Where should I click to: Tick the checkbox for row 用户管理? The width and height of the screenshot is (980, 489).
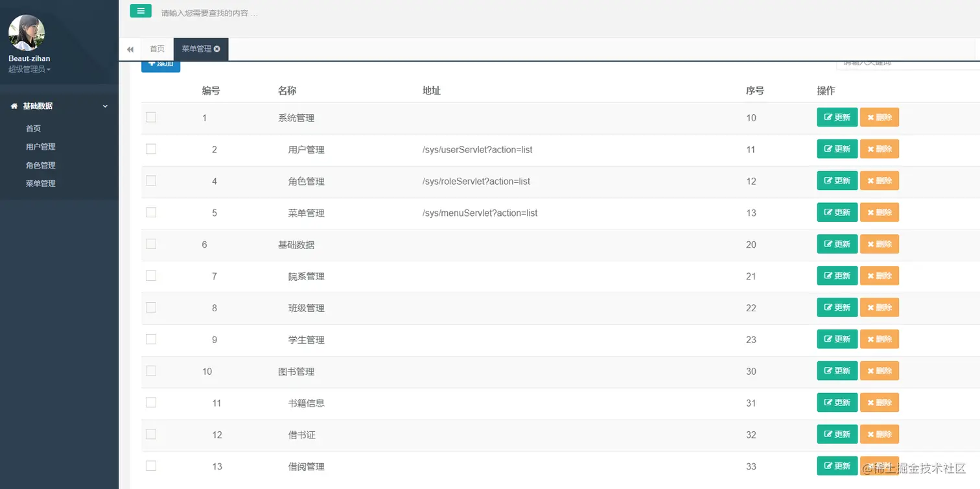pos(151,149)
